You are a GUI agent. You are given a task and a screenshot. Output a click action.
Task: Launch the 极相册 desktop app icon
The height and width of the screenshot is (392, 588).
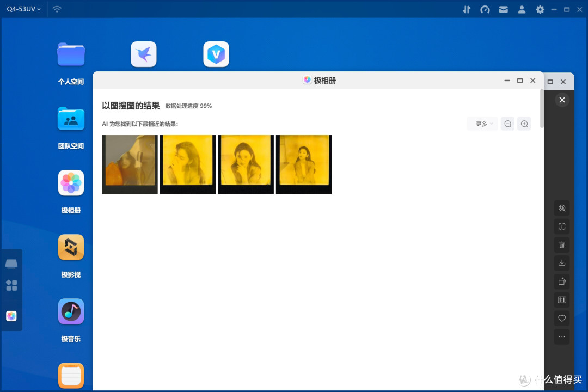tap(71, 183)
